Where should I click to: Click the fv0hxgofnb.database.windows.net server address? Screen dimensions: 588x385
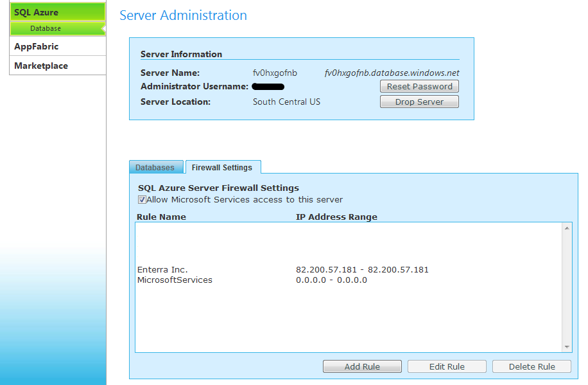point(392,73)
